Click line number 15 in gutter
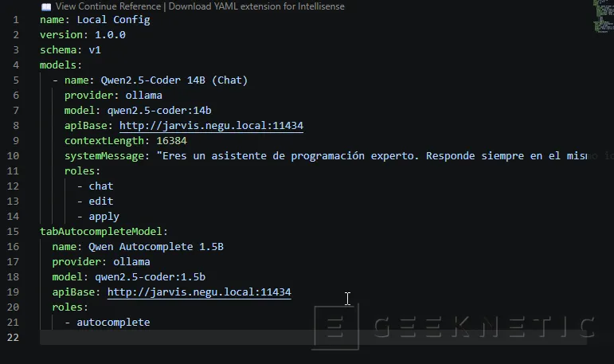 tap(13, 231)
